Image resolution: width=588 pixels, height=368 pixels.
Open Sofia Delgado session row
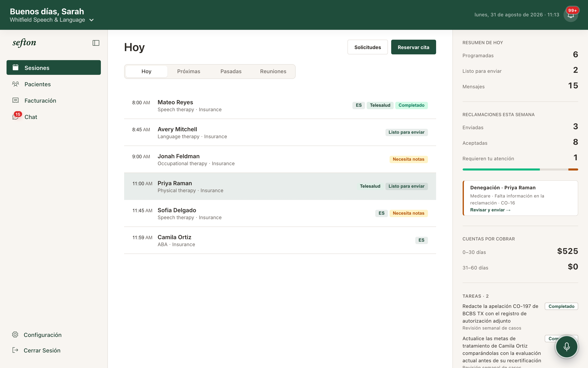coord(280,213)
